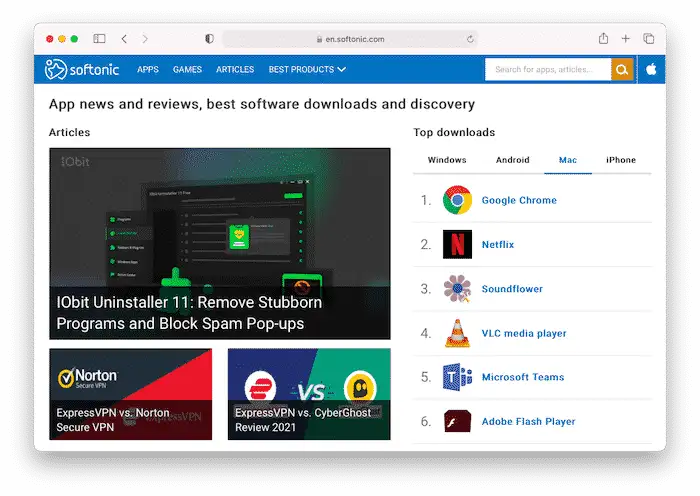Click the VLC traffic cone icon
Screen dimensions: 700x496
pyautogui.click(x=457, y=333)
